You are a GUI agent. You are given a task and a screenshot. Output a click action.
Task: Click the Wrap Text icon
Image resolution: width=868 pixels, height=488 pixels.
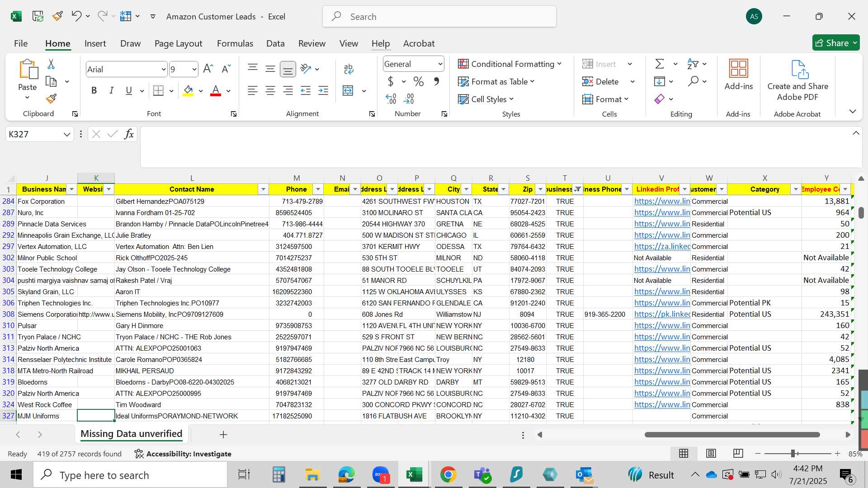tap(348, 69)
